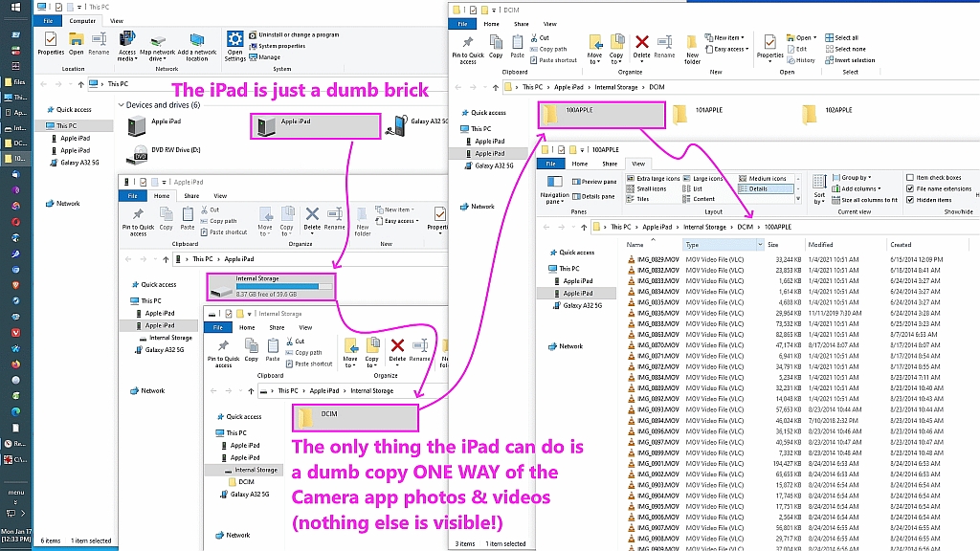The width and height of the screenshot is (980, 551).
Task: Click New folder in Apple iPad window
Action: tap(363, 221)
